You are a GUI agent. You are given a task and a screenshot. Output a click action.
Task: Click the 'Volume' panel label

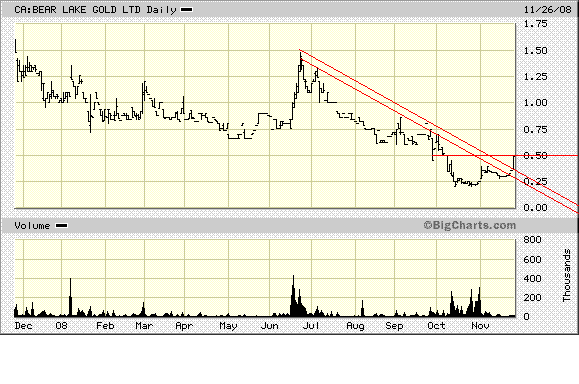click(x=32, y=226)
